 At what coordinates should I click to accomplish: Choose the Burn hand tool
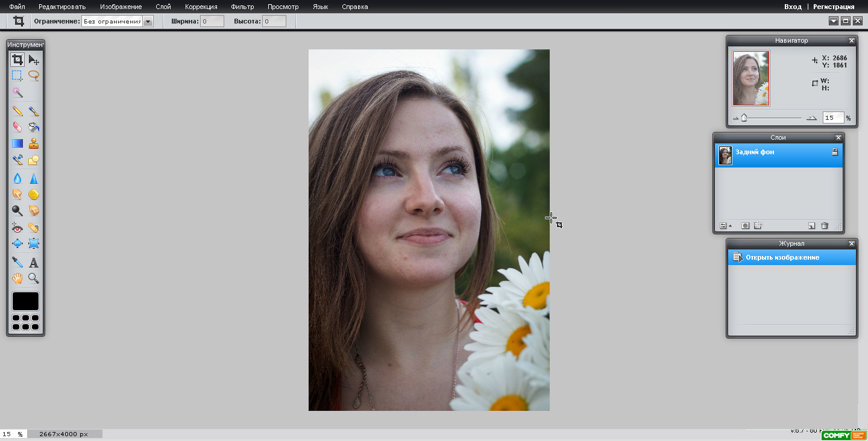(x=34, y=211)
